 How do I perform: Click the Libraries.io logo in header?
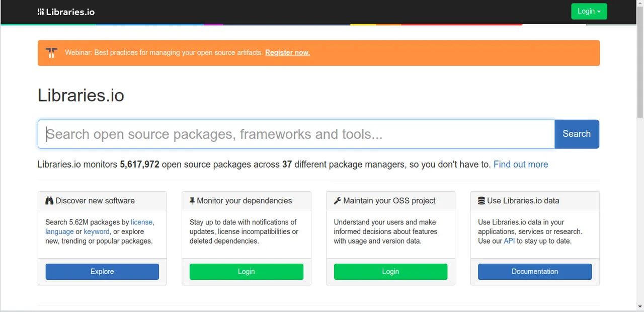click(66, 12)
